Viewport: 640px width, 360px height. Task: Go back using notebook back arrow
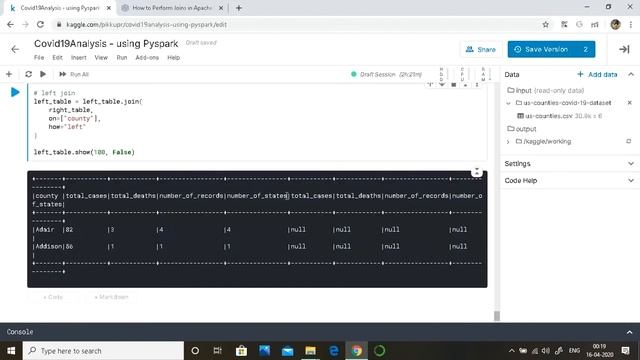pos(15,49)
